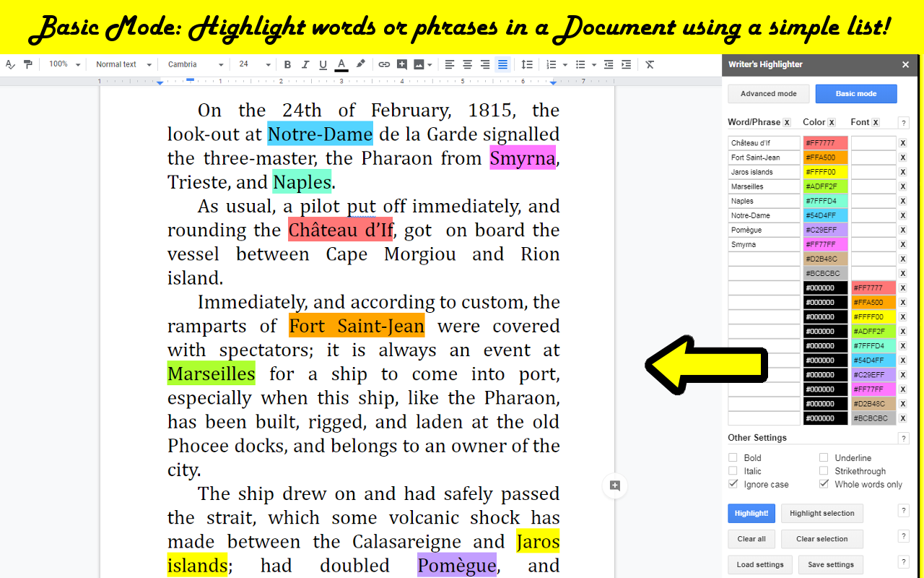The image size is (924, 578).
Task: Apply justified alignment
Action: (502, 64)
